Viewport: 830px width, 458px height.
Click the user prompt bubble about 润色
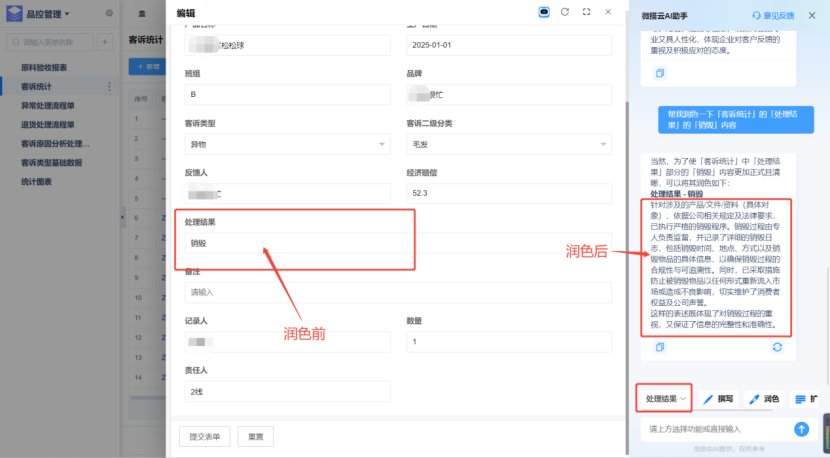coord(736,120)
